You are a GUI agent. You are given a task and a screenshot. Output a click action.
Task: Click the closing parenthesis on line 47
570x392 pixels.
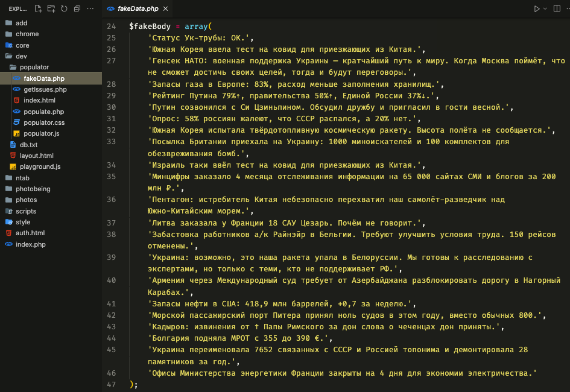pyautogui.click(x=131, y=384)
